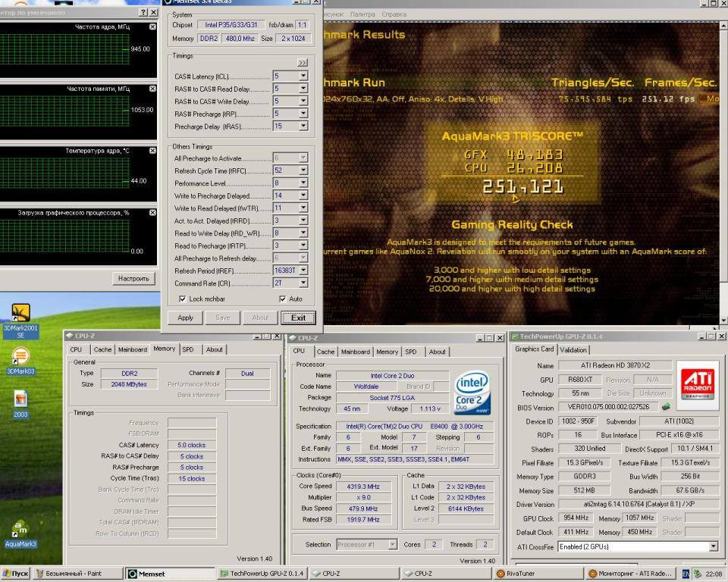The height and width of the screenshot is (582, 728).
Task: Open the Палитра menu in Paint
Action: pyautogui.click(x=362, y=14)
